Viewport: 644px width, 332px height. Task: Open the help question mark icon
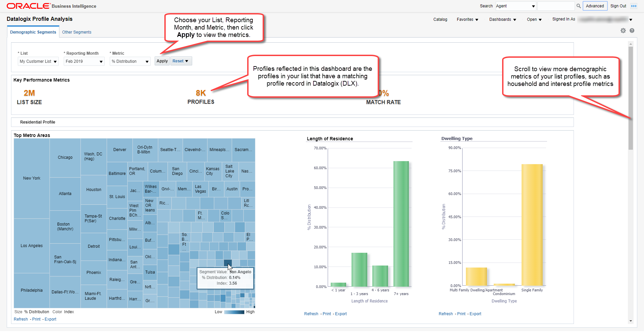(x=632, y=31)
